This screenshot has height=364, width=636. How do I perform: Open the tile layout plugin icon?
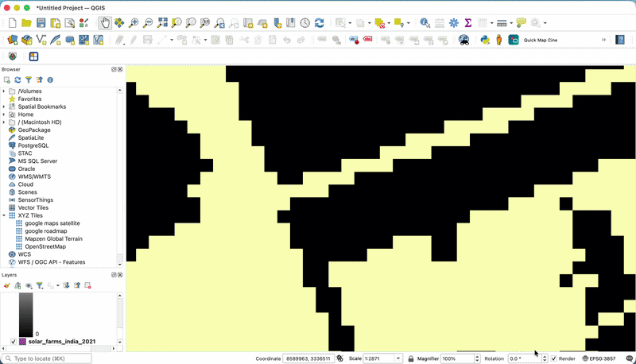[33, 56]
